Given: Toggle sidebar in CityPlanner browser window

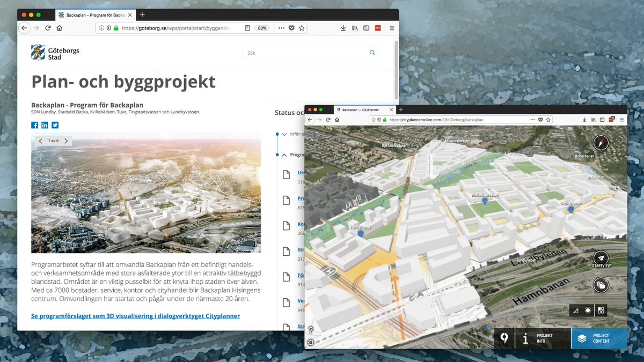Looking at the screenshot, I should click(602, 120).
